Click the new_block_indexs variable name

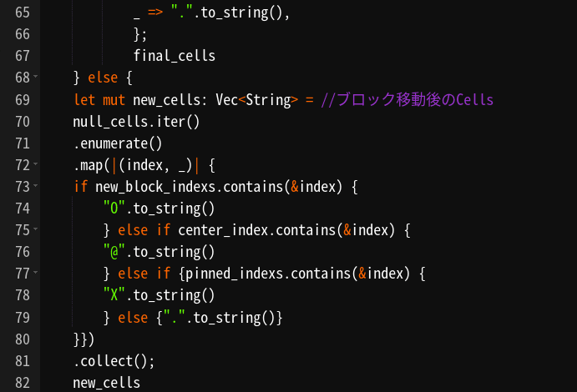coord(155,187)
